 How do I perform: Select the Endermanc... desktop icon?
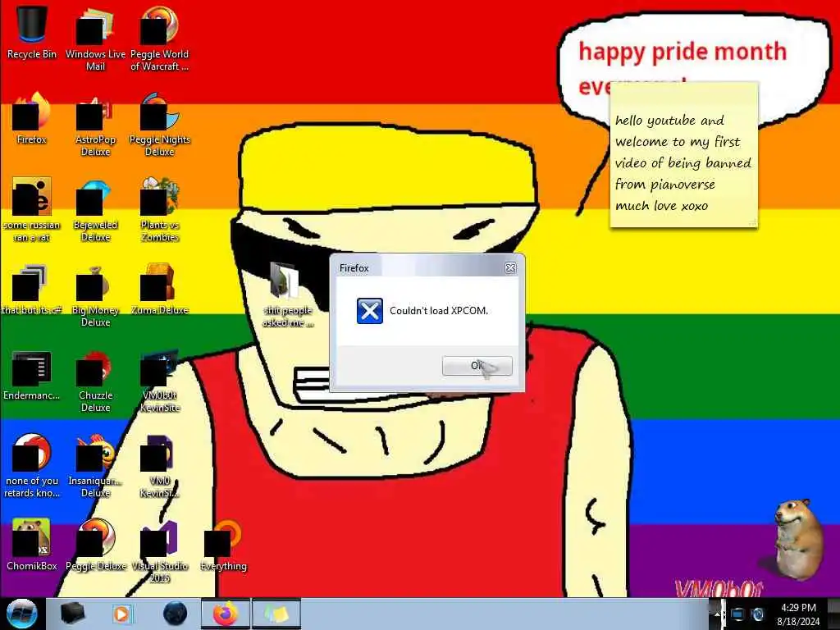point(32,375)
